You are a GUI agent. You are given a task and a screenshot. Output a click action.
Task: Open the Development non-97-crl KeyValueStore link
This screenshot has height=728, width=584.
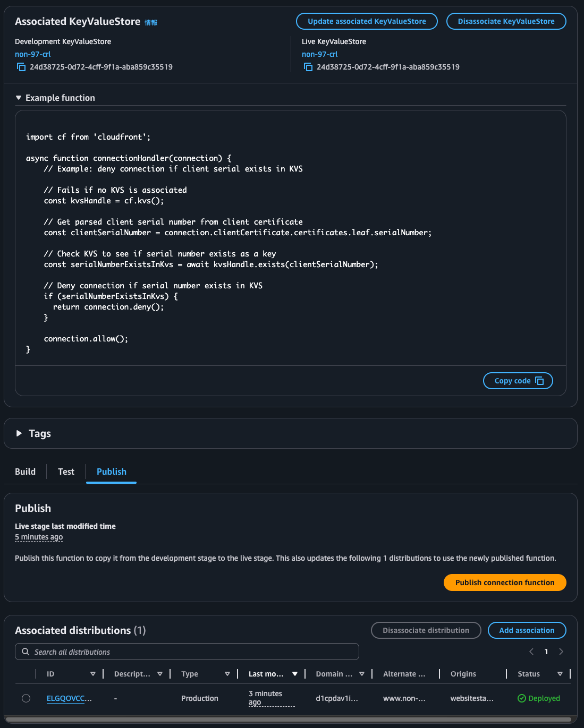point(32,54)
